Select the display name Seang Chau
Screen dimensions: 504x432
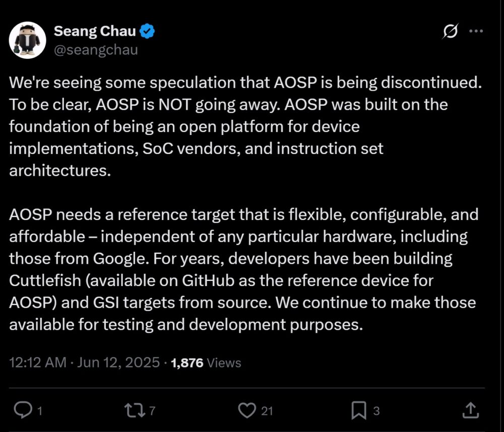95,30
